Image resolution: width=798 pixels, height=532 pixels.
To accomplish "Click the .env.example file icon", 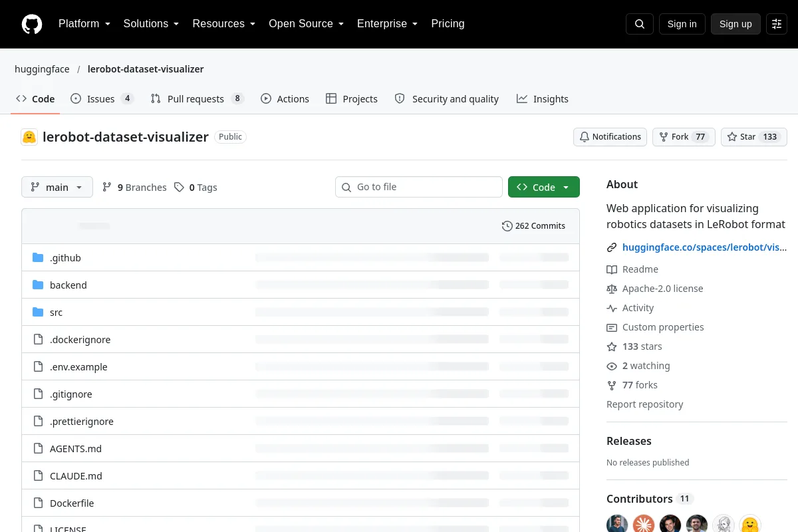I will [38, 366].
